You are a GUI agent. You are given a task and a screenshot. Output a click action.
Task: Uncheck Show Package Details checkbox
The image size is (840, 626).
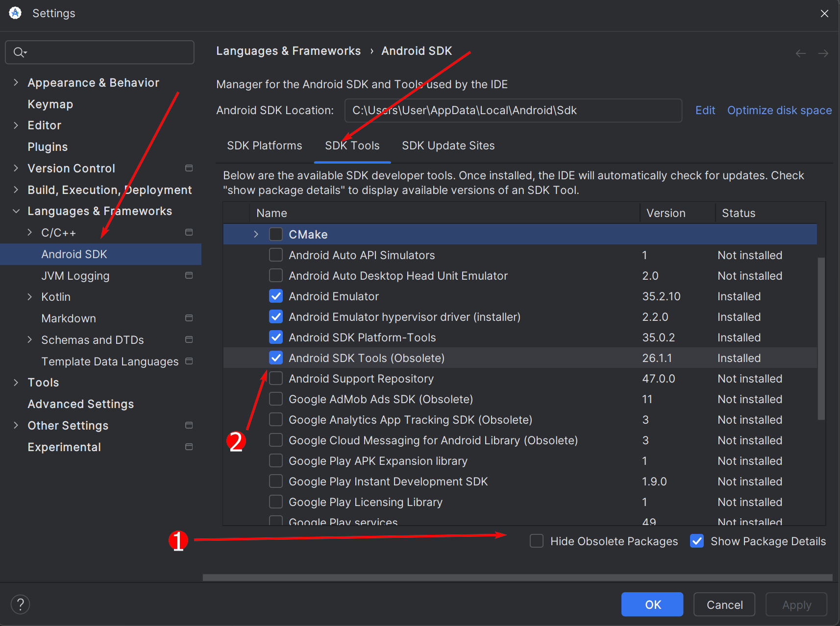pyautogui.click(x=697, y=541)
